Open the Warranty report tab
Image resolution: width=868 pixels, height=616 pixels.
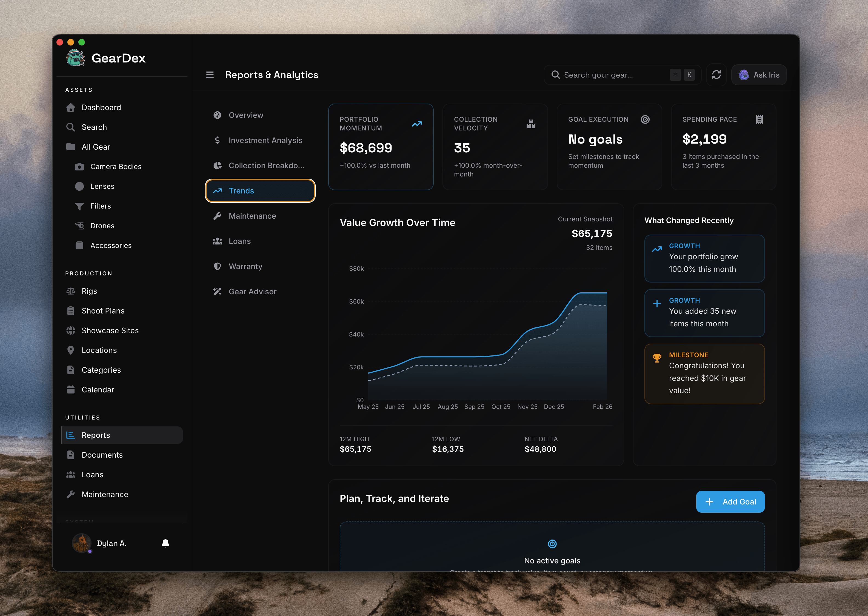(260, 266)
